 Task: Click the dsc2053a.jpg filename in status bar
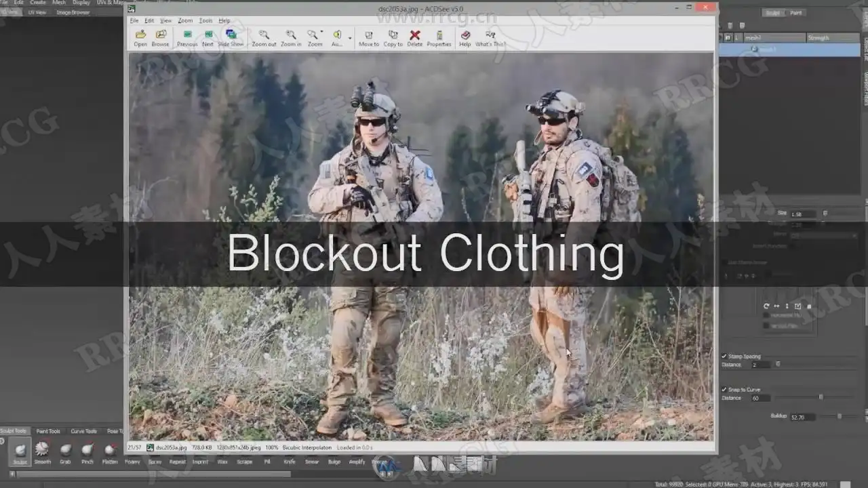coord(170,447)
